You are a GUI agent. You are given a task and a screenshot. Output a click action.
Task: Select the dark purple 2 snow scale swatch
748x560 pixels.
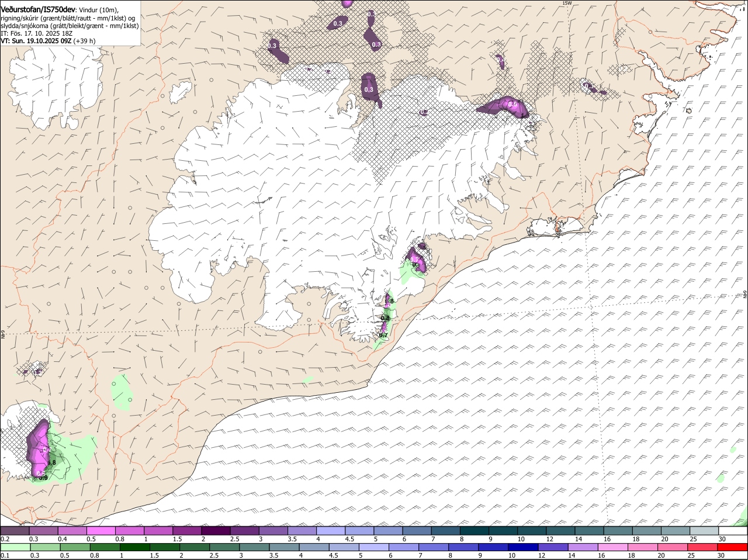pos(216,530)
